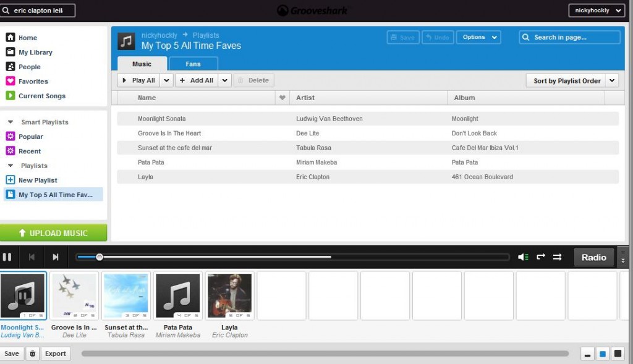Open My Library in sidebar
The width and height of the screenshot is (633, 364).
tap(29, 52)
